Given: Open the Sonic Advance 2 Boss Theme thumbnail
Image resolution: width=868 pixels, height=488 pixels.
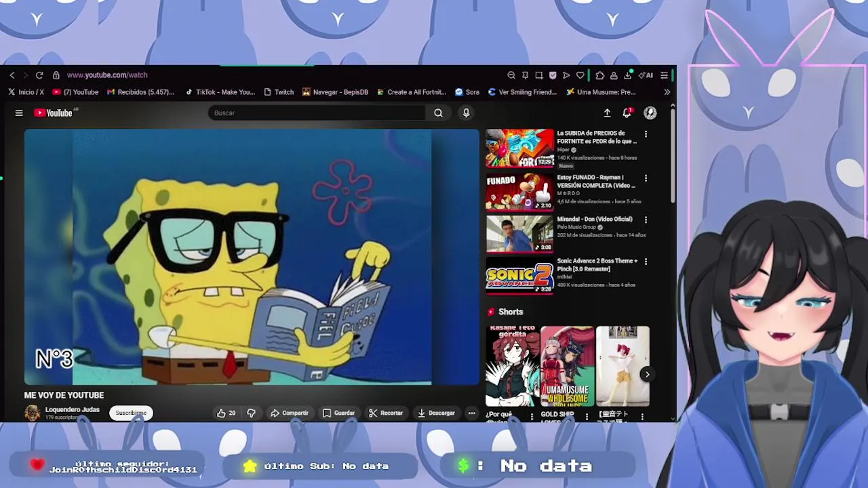Looking at the screenshot, I should point(519,275).
